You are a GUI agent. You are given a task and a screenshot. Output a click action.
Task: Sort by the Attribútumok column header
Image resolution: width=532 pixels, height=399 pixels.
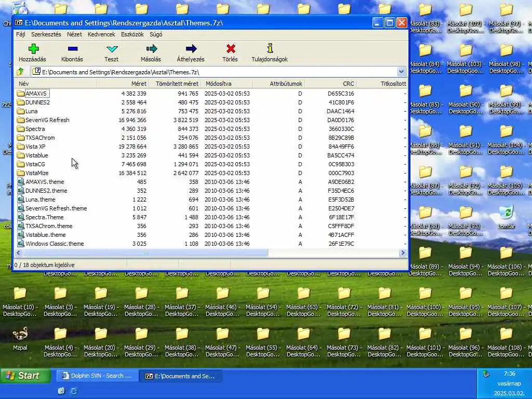click(278, 84)
